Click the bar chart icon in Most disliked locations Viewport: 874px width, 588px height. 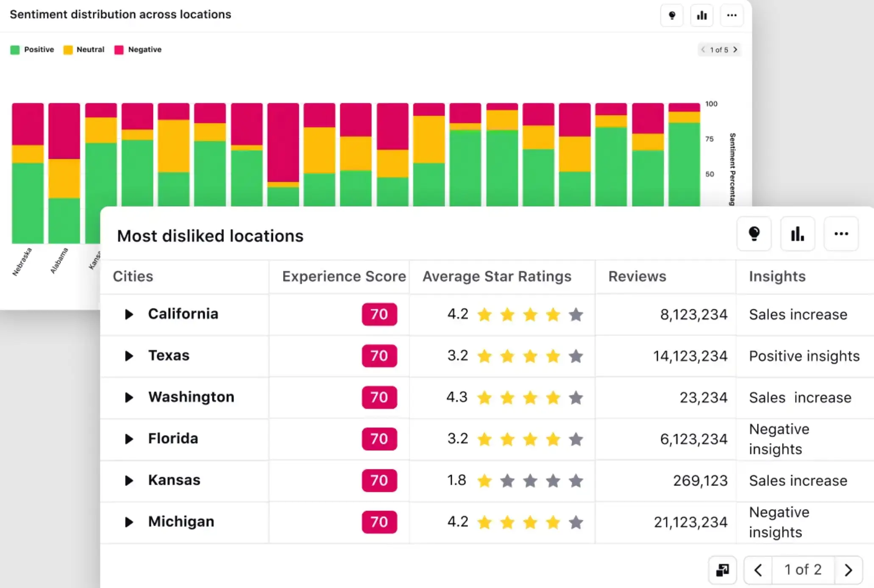pyautogui.click(x=797, y=234)
